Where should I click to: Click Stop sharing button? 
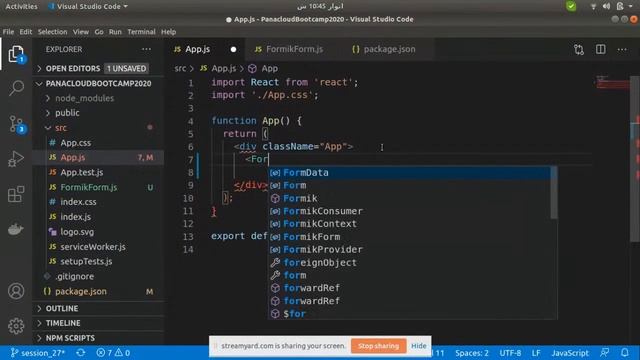[378, 346]
